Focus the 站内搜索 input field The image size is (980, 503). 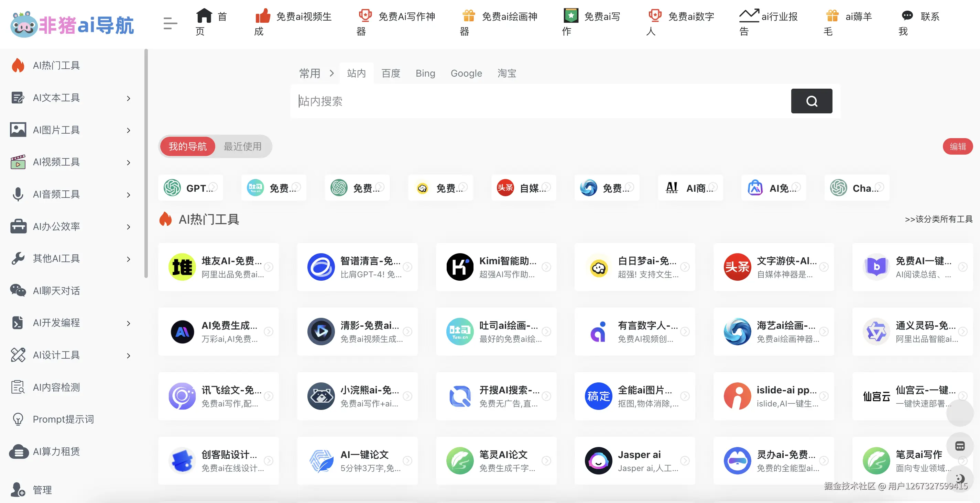[x=540, y=101]
